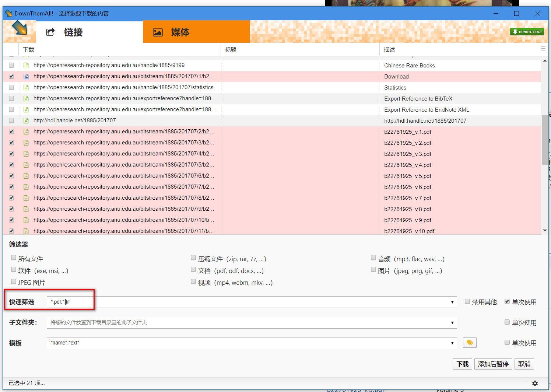The height and width of the screenshot is (392, 551).
Task: Click the file icon of the Statistics row
Action: (26, 87)
